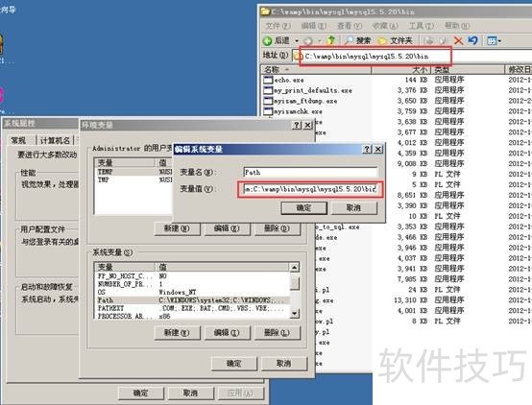The width and height of the screenshot is (532, 405).
Task: Click 确定 in Environment Variables dialog
Action: (234, 364)
